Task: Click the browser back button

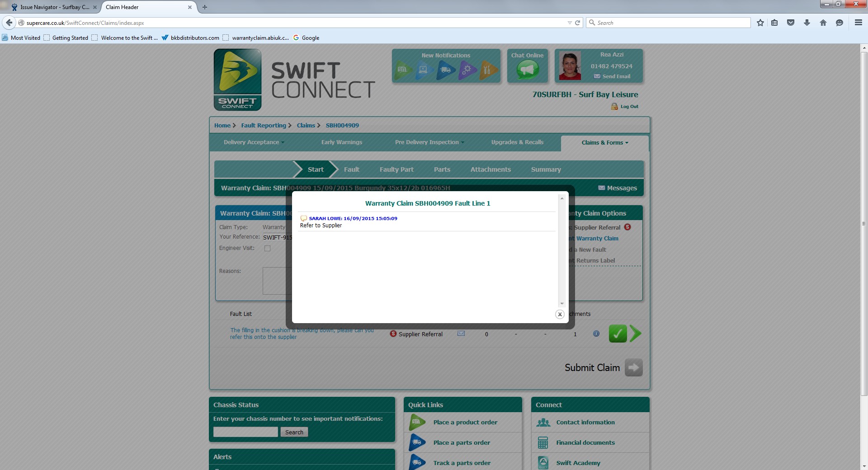Action: click(9, 23)
